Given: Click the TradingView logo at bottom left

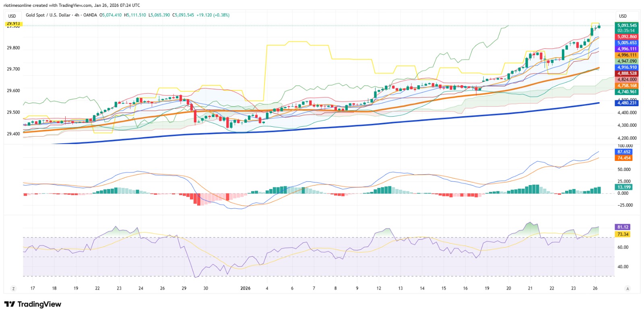Looking at the screenshot, I should 33,304.
